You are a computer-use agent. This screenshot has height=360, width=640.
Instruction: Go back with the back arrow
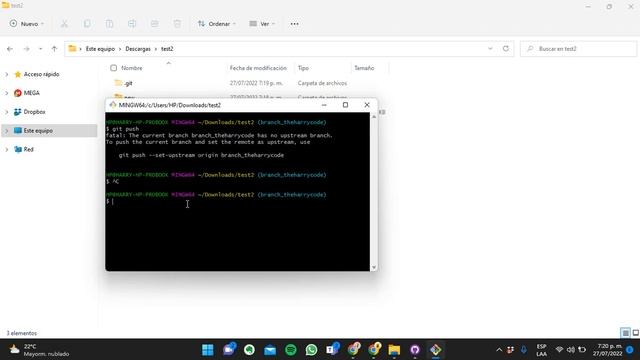(x=10, y=49)
